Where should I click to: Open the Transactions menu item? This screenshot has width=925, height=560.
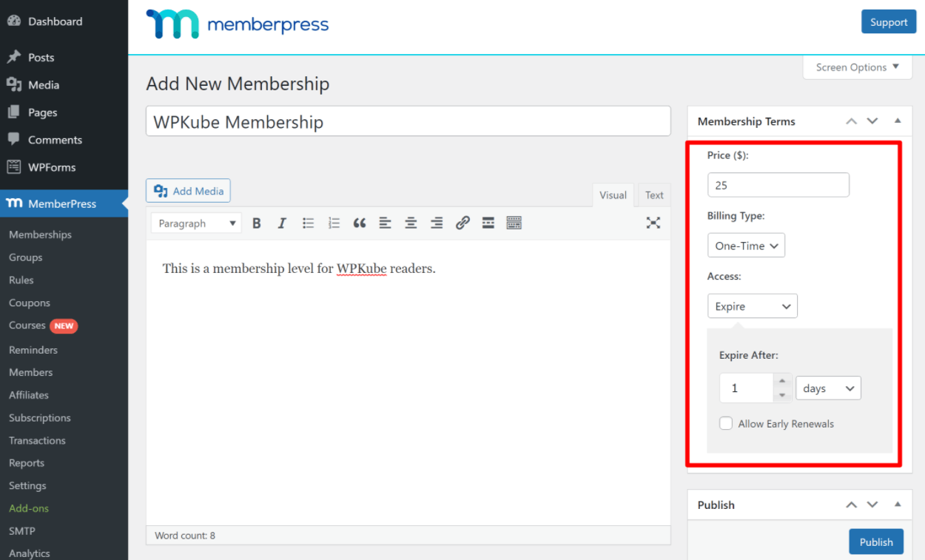pyautogui.click(x=37, y=440)
